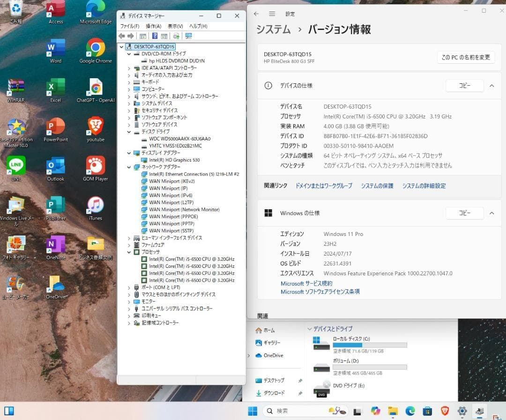Expand the ユニバーサル シリアル バス コントローラー node
Screen dimensions: 506x420
coord(129,309)
